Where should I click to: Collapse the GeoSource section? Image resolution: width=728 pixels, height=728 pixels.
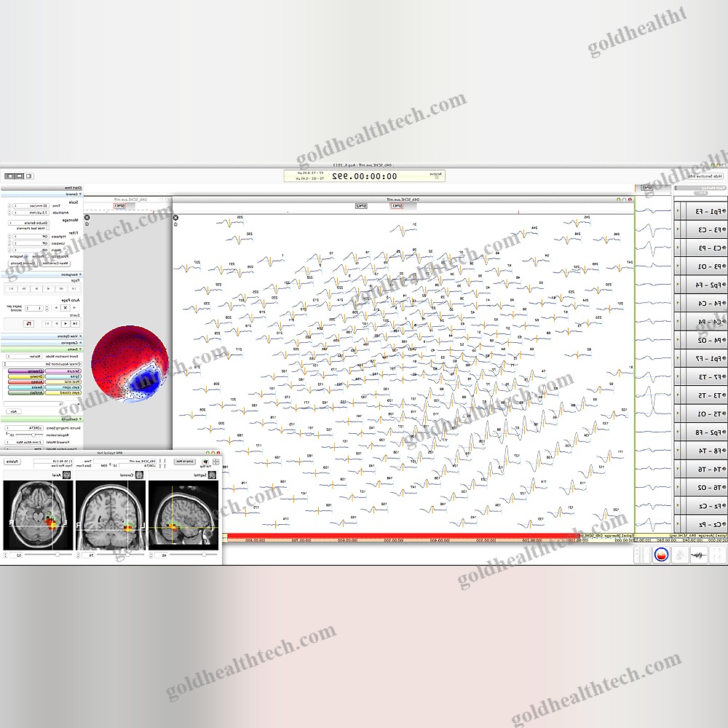pos(80,419)
